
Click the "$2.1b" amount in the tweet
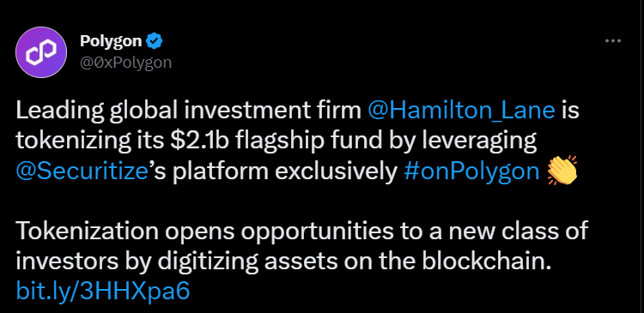200,142
